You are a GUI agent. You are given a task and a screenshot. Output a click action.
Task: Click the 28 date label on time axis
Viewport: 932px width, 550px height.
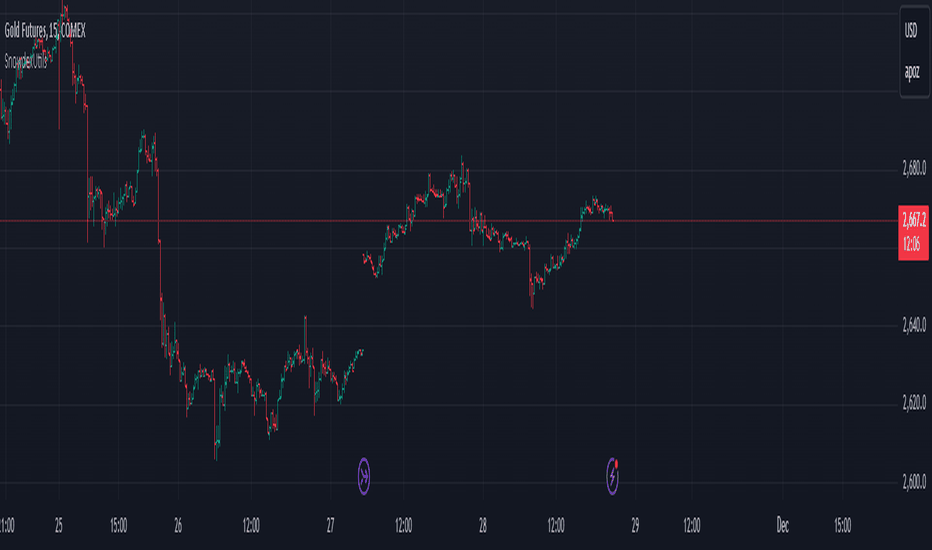483,525
